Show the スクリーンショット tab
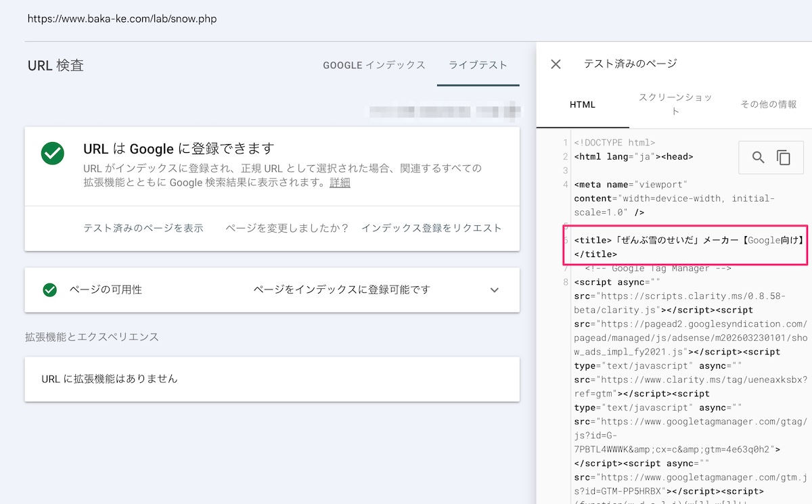This screenshot has width=812, height=504. (x=675, y=104)
